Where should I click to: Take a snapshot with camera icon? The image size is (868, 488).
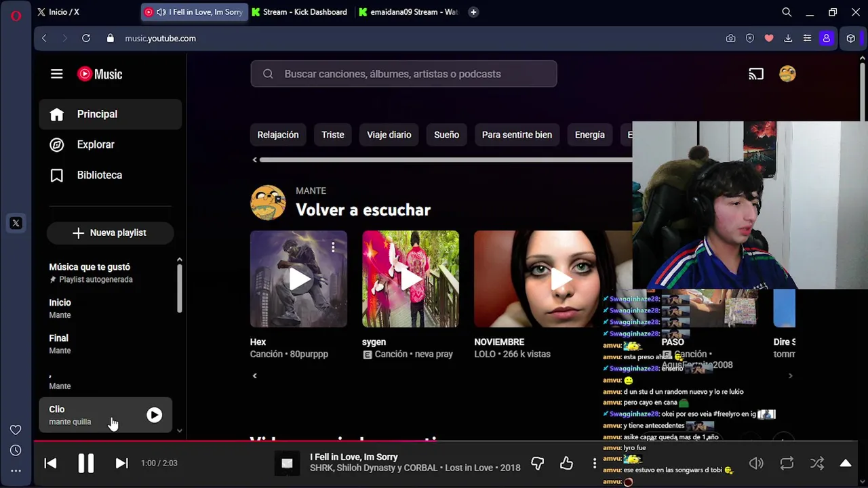[730, 39]
